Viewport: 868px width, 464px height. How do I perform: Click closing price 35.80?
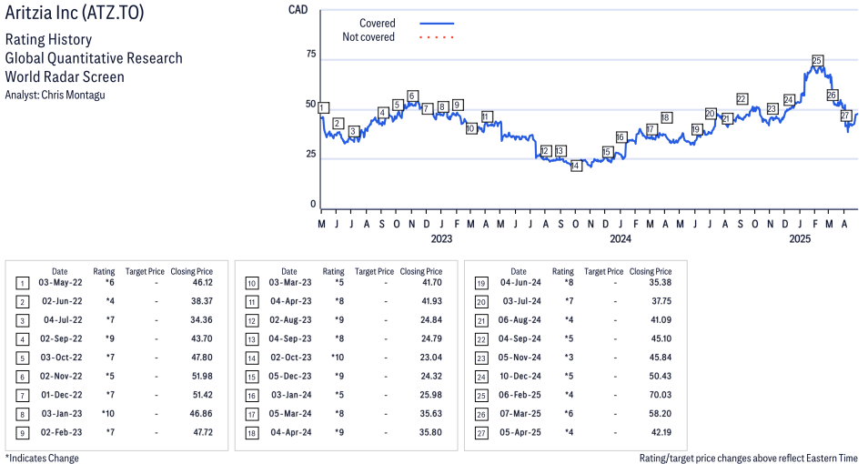pos(431,432)
